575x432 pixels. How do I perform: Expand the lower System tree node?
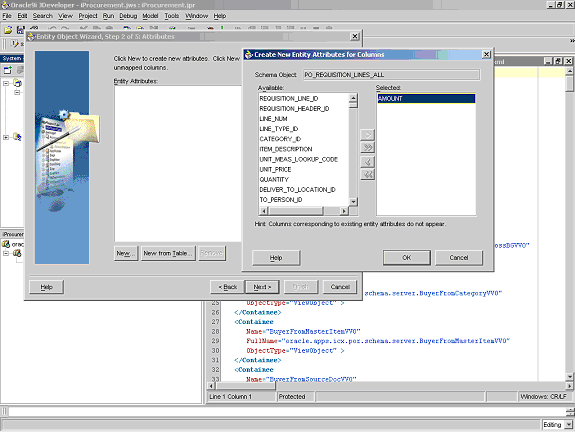[6, 138]
